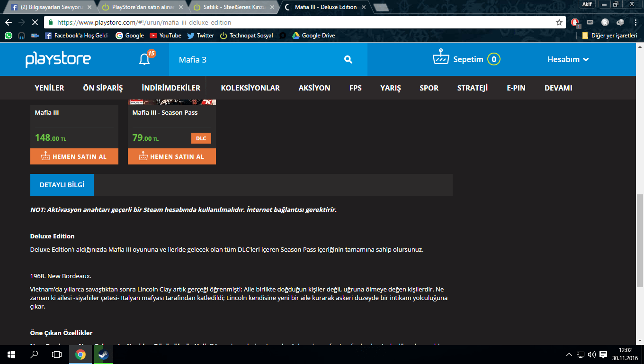Open the YouTube bookmark
The width and height of the screenshot is (644, 364).
[165, 36]
